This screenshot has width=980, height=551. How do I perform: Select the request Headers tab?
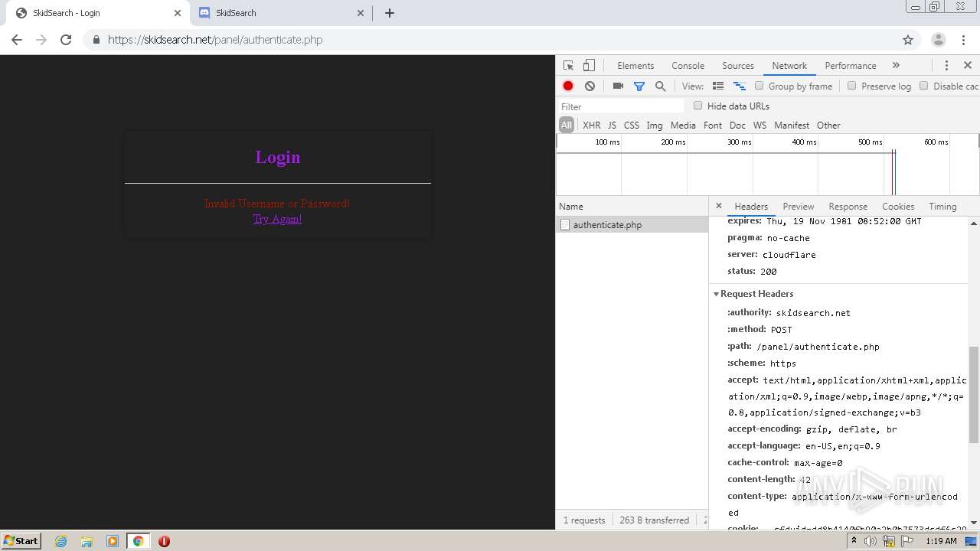pyautogui.click(x=751, y=207)
